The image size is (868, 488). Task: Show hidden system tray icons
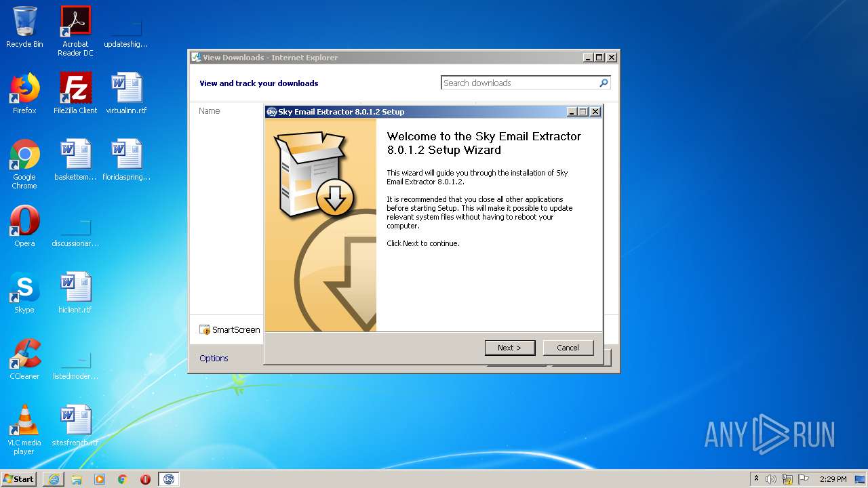757,479
